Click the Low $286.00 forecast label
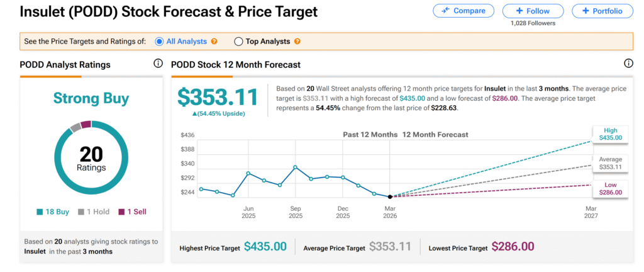This screenshot has height=272, width=644. [609, 189]
